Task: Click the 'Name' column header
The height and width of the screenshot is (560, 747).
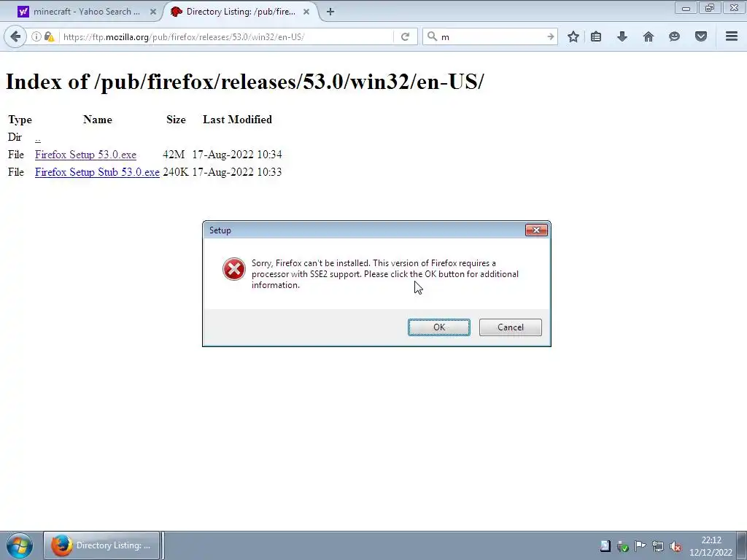Action: click(98, 120)
